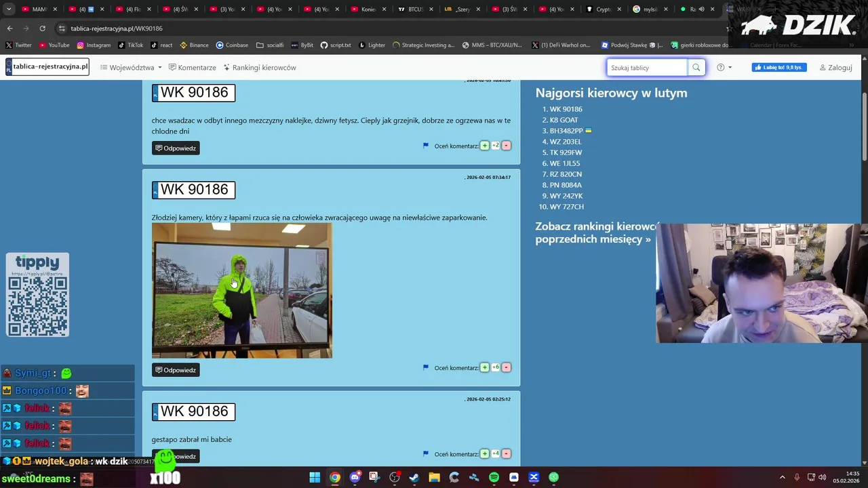This screenshot has width=868, height=488.
Task: Open the tab search dropdown
Action: pyautogui.click(x=9, y=9)
